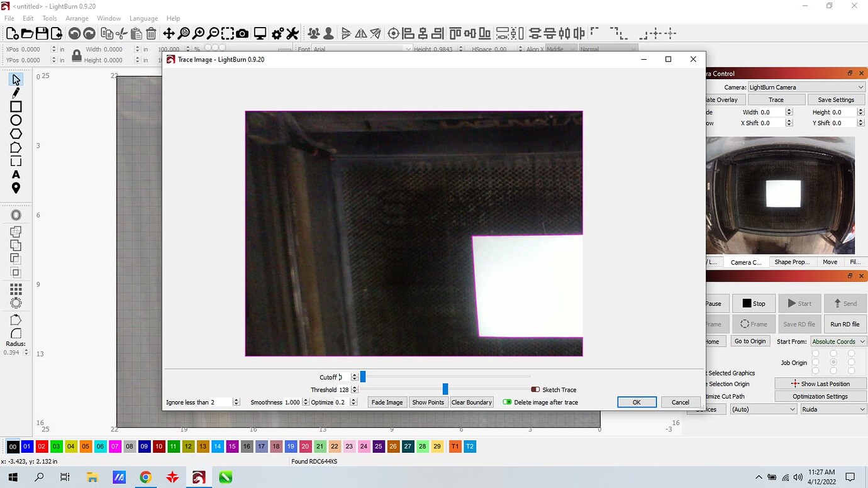Open the controller dropdown showing Ruida
The width and height of the screenshot is (868, 488).
point(832,409)
